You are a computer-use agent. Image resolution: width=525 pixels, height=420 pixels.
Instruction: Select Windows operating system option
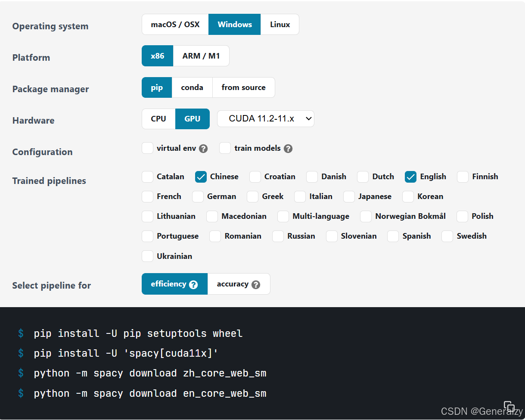pyautogui.click(x=235, y=25)
